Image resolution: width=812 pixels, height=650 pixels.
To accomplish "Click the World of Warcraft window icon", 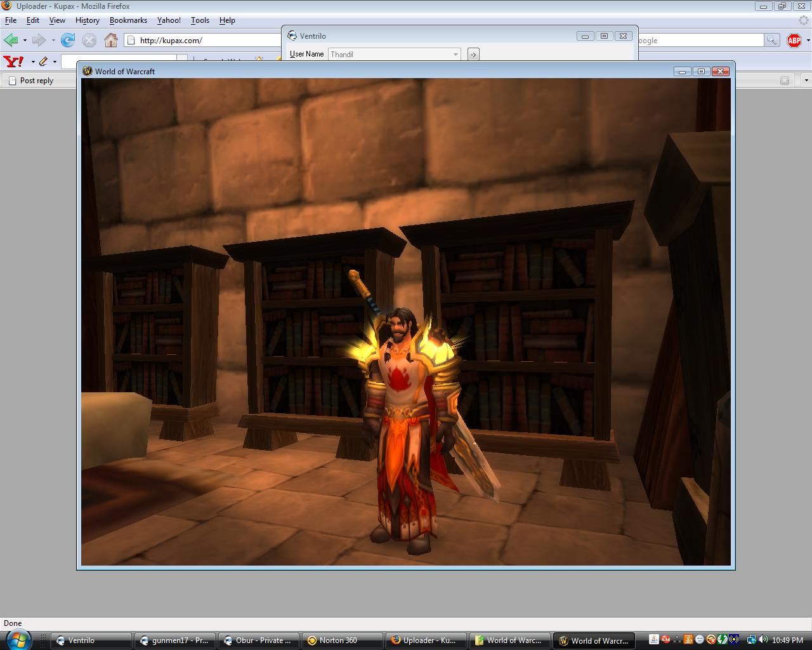I will 88,71.
